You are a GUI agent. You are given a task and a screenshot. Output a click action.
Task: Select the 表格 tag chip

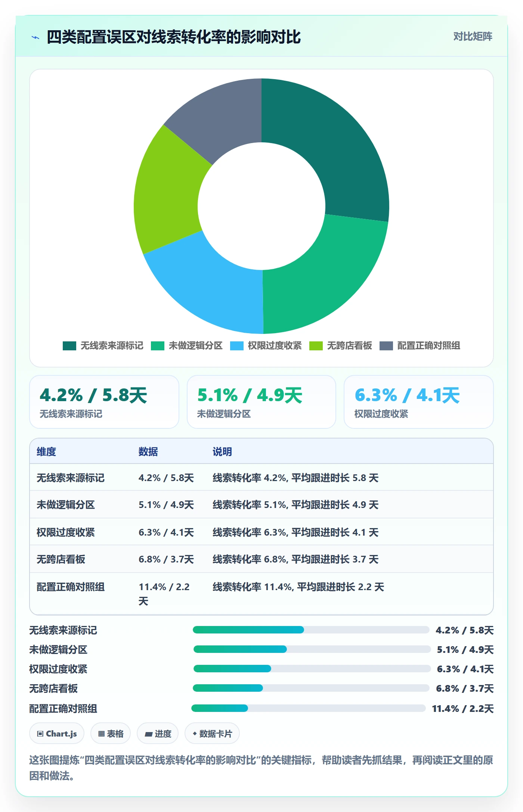pos(111,734)
